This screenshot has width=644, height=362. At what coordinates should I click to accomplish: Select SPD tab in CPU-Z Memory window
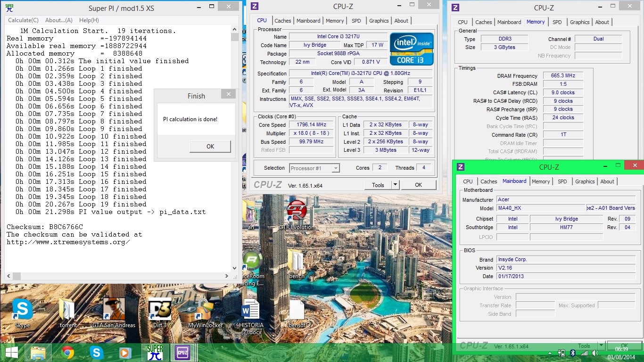point(557,22)
